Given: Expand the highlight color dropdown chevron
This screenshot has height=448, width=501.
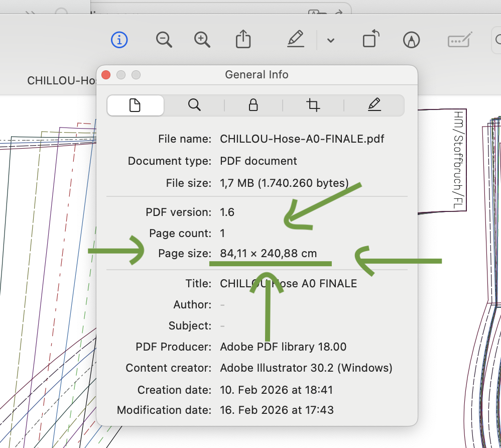Looking at the screenshot, I should [330, 40].
